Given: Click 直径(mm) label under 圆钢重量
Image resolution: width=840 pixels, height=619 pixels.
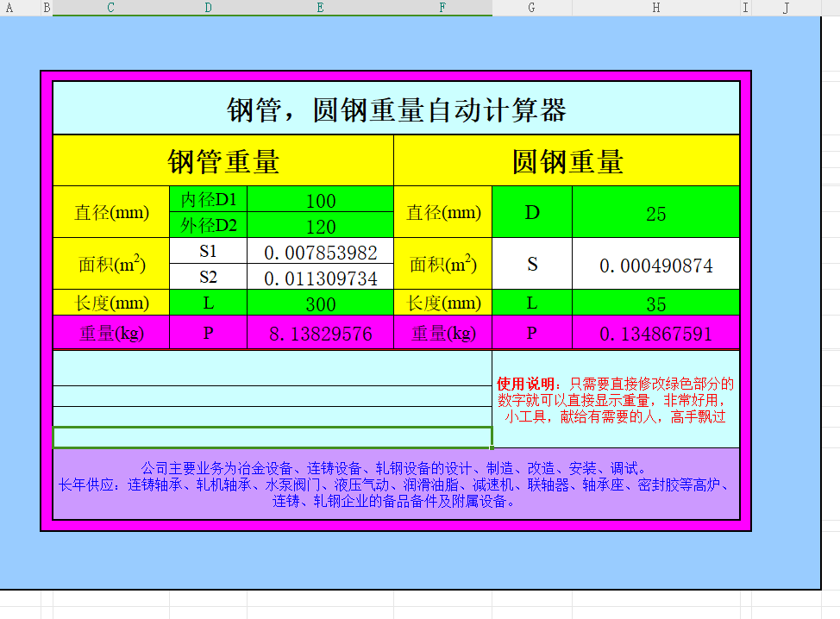Looking at the screenshot, I should (x=443, y=213).
